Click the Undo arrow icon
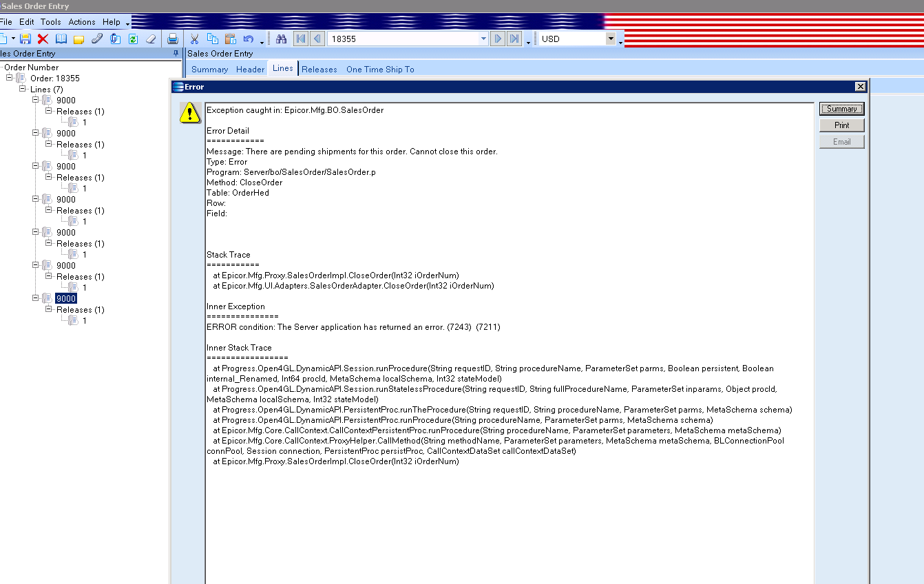 pos(249,39)
